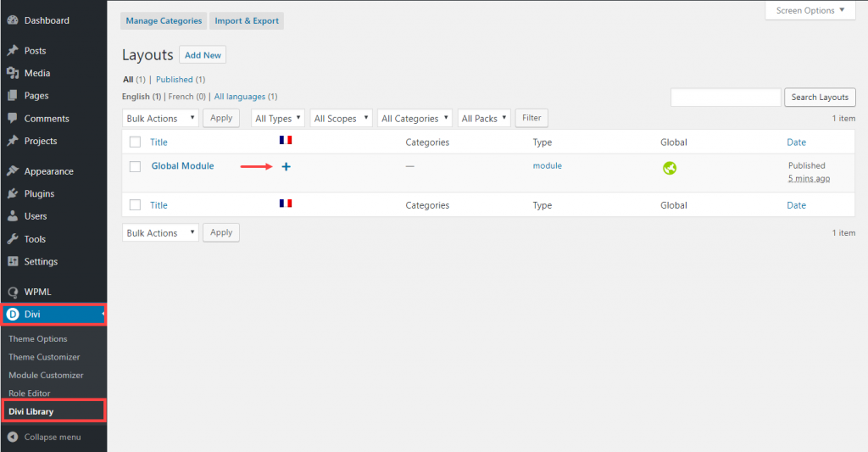Open the All Categories filter dropdown
868x452 pixels.
pyautogui.click(x=415, y=118)
